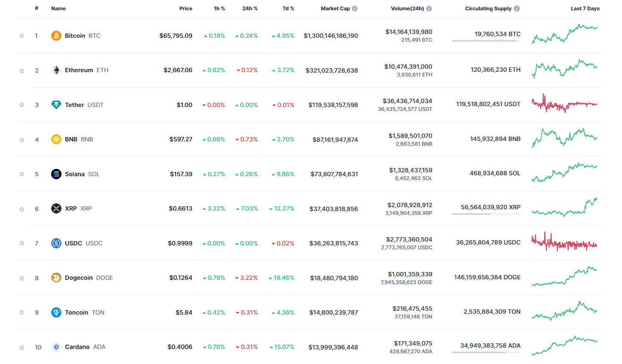622x364 pixels.
Task: Click the USDC coin logo
Action: click(x=56, y=243)
